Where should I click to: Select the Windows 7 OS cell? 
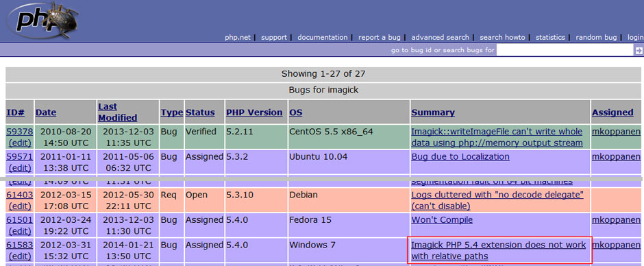coord(349,250)
